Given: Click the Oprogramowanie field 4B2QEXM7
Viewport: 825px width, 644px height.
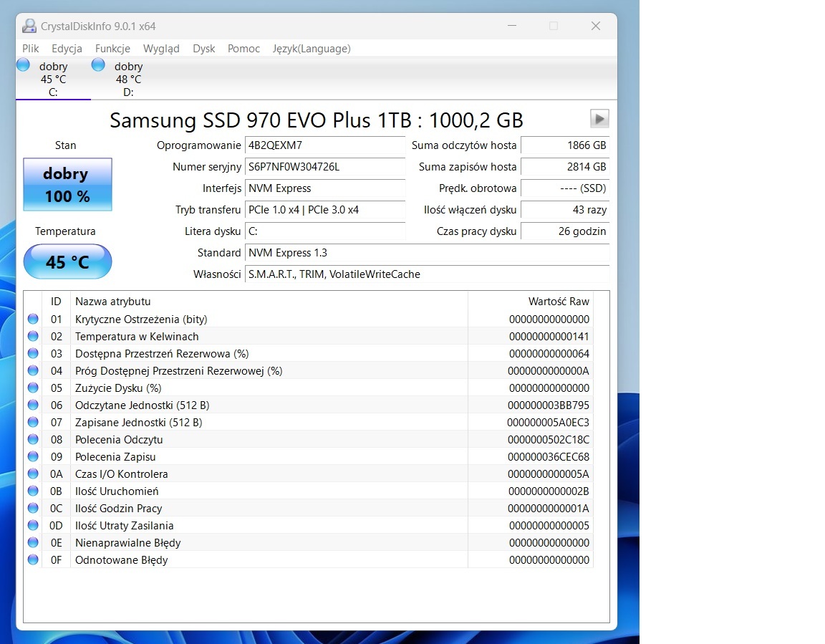Looking at the screenshot, I should (324, 145).
